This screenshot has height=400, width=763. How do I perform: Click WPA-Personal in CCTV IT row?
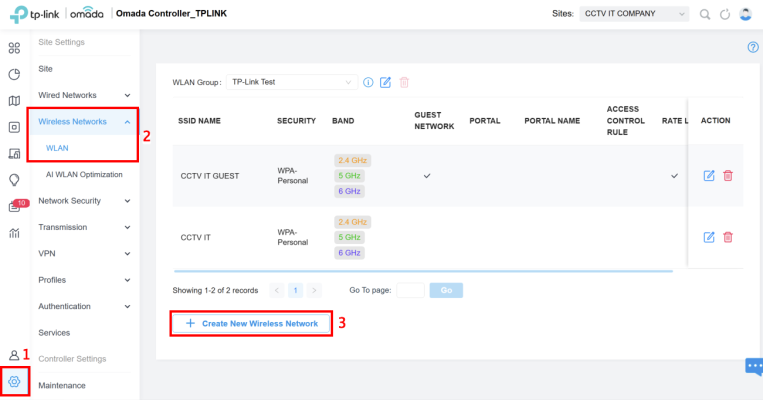(292, 237)
